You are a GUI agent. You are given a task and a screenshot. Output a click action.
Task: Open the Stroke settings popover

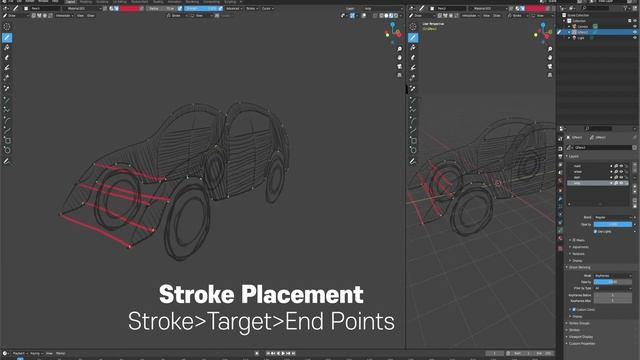(x=251, y=9)
